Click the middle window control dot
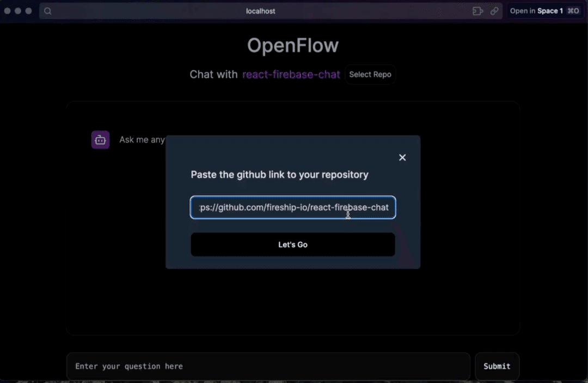Screen dimensions: 588x383 (x=16, y=10)
